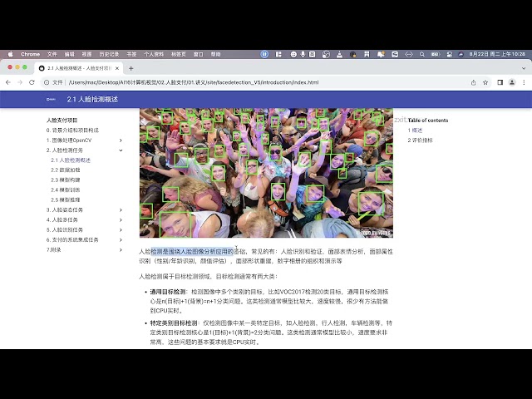Open 1. 图像处理OpenCV section
Screen dimensions: 532x399
click(x=69, y=140)
